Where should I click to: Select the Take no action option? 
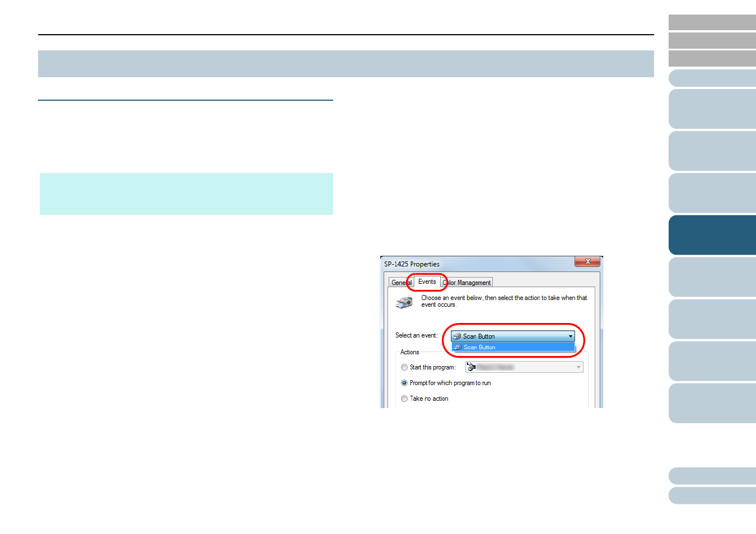pos(404,399)
